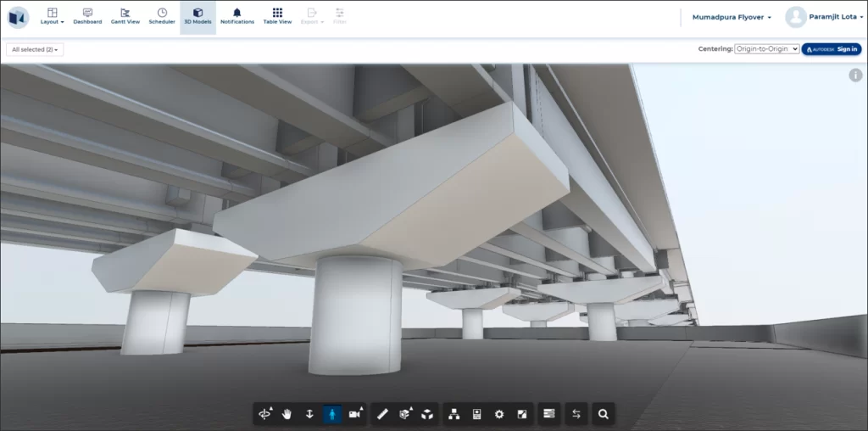Screen dimensions: 868x431
Task: Select the Orbit tool in viewer toolbar
Action: pyautogui.click(x=265, y=414)
